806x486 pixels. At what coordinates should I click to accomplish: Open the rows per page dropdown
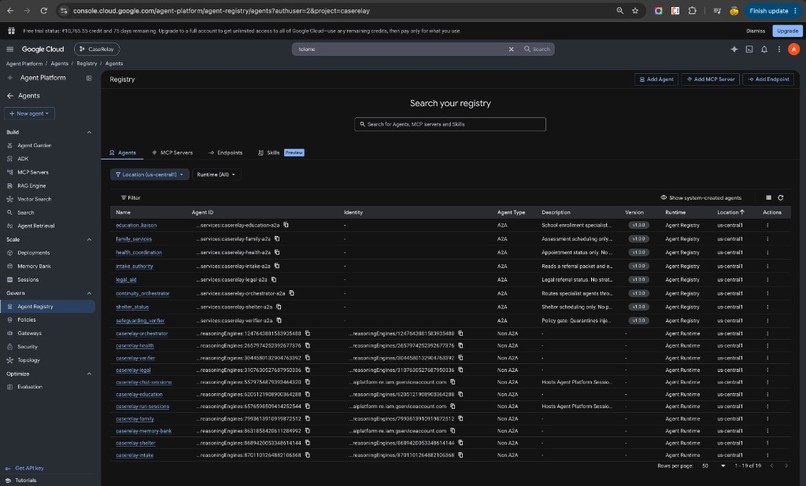pos(713,466)
